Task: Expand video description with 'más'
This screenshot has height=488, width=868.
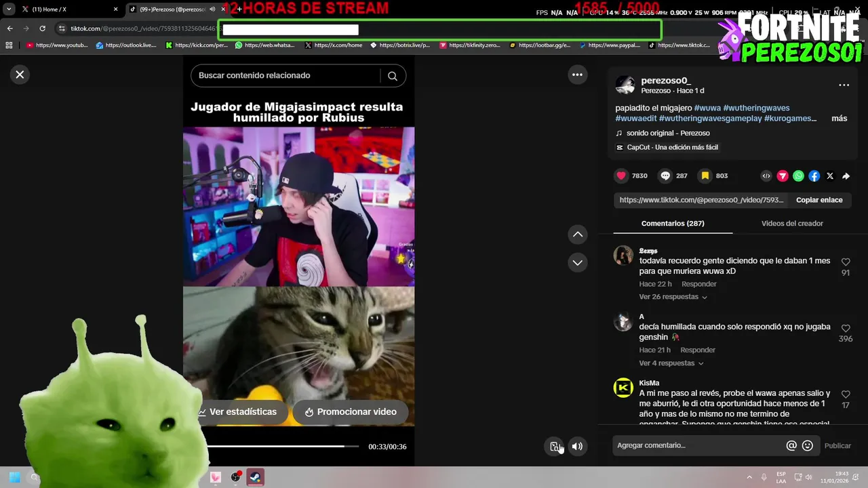Action: pyautogui.click(x=839, y=119)
